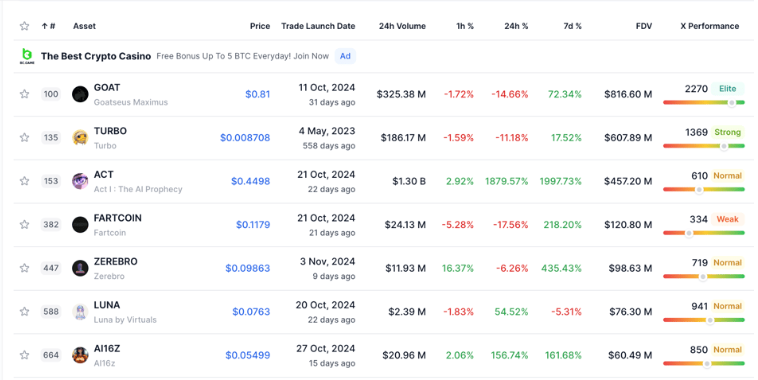
Task: Click GOAT price $0.81
Action: (x=258, y=94)
